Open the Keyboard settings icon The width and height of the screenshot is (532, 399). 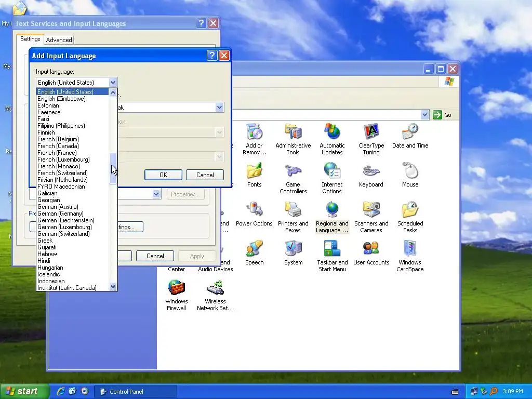tap(371, 175)
